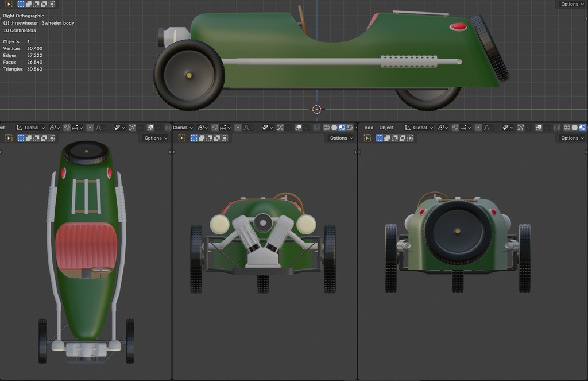Switch middle viewport to material preview shading
Viewport: 588px width, 381px height.
(342, 128)
